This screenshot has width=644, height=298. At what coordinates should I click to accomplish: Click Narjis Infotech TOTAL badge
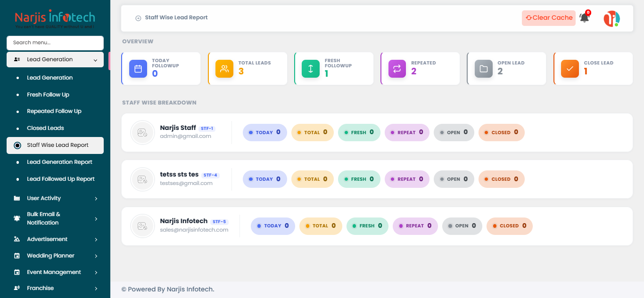(x=321, y=226)
